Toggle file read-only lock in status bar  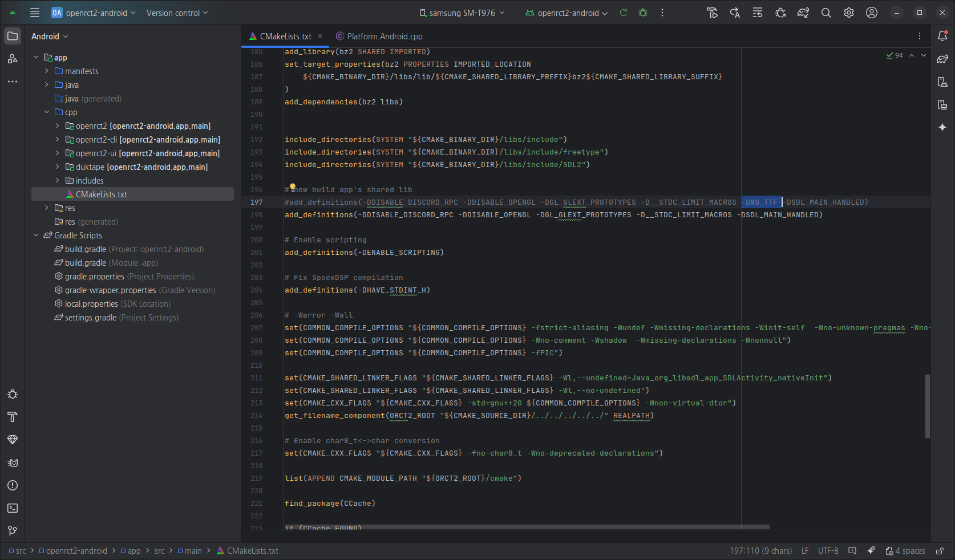pyautogui.click(x=940, y=551)
